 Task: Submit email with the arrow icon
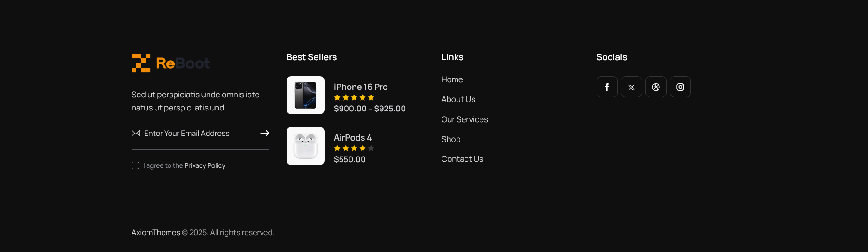click(265, 133)
